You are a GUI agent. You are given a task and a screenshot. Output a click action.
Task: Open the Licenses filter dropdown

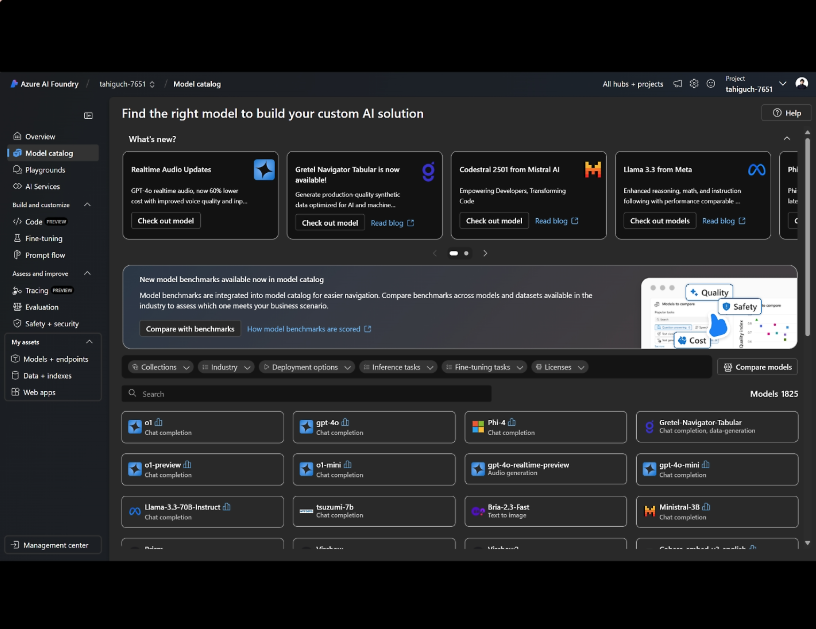(560, 367)
